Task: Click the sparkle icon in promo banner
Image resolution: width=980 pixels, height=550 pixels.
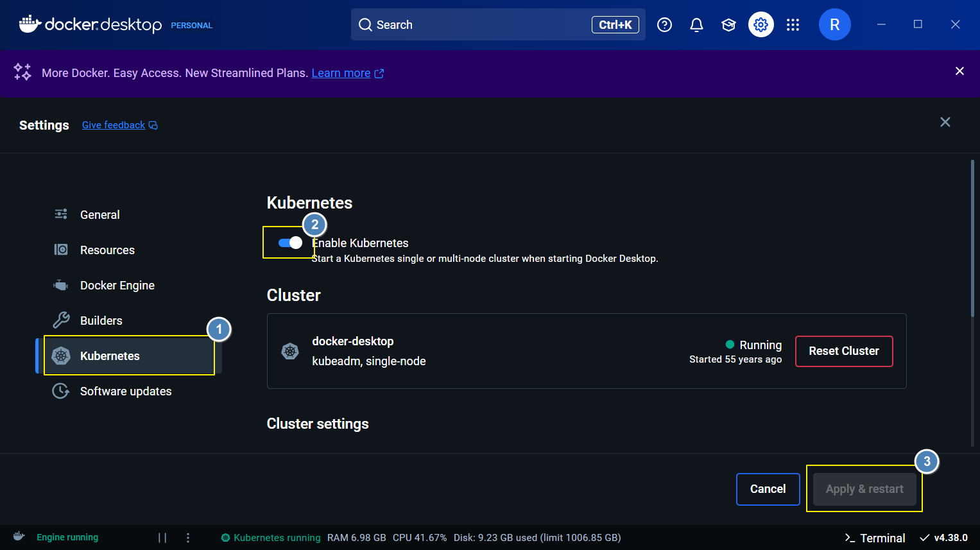Action: click(x=22, y=72)
